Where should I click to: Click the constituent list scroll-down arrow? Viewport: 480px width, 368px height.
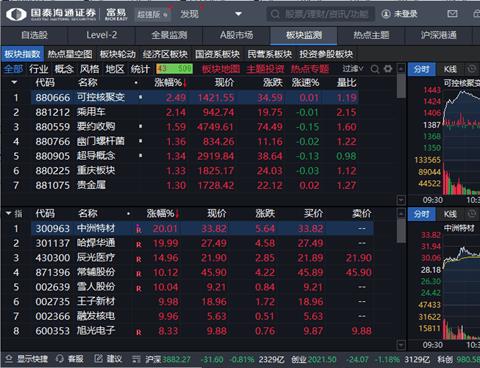[401, 345]
